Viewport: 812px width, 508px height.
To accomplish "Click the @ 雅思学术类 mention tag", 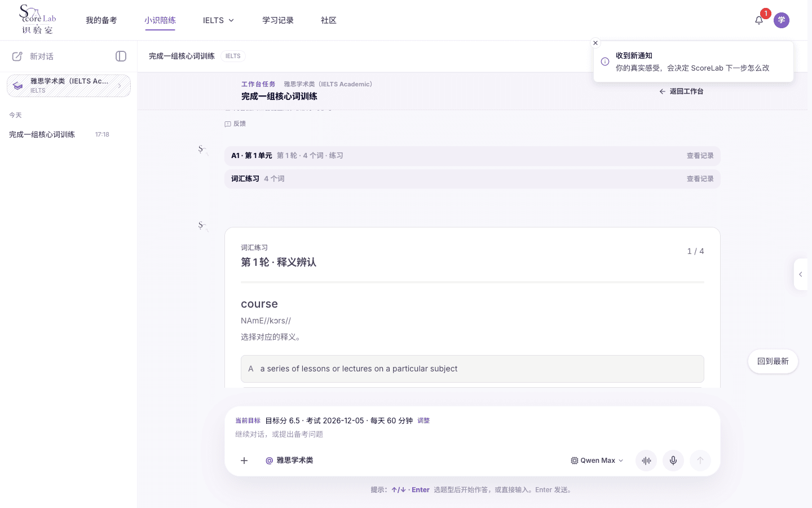I will click(289, 461).
